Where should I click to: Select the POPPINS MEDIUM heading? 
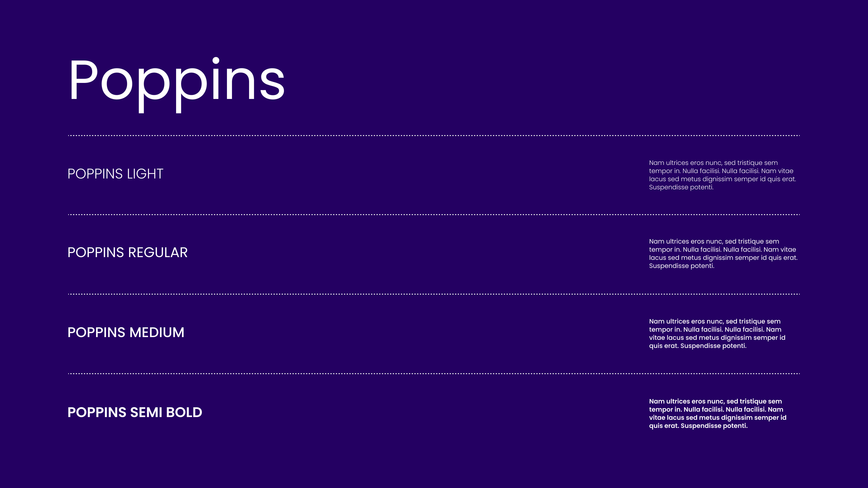(x=126, y=332)
